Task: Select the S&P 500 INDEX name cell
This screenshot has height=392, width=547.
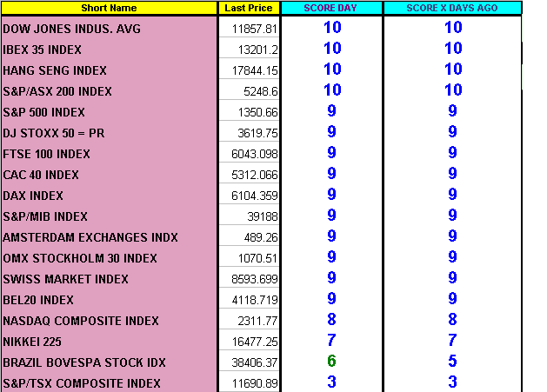Action: [109, 112]
